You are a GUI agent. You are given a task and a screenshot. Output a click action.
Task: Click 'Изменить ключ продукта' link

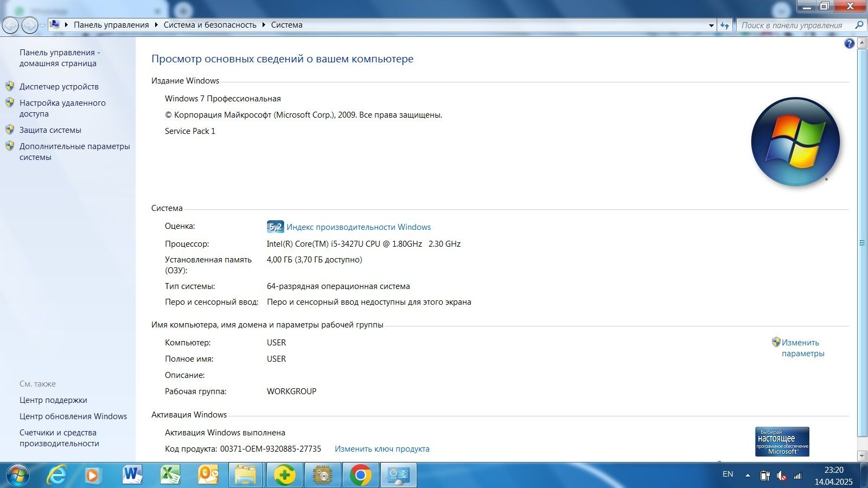point(382,449)
